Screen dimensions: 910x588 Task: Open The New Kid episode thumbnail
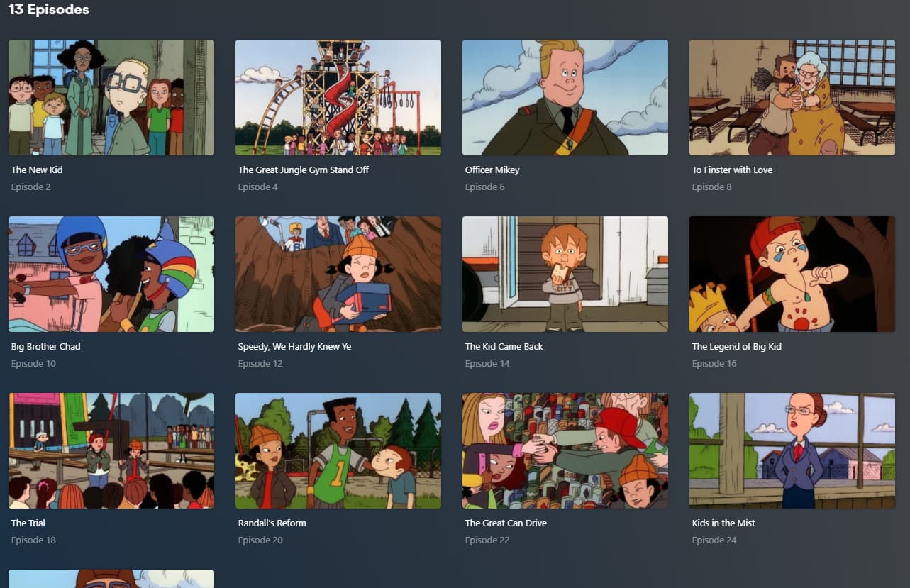(111, 97)
